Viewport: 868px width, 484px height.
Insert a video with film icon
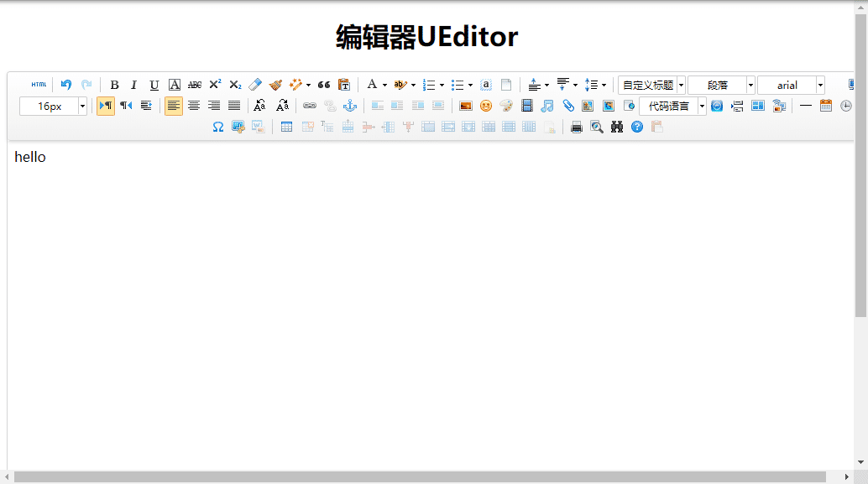[527, 106]
